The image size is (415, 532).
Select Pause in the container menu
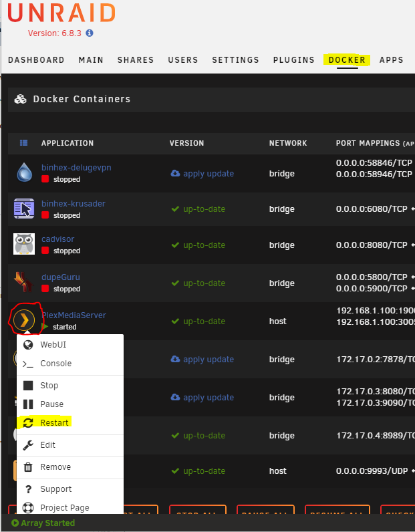(70, 404)
